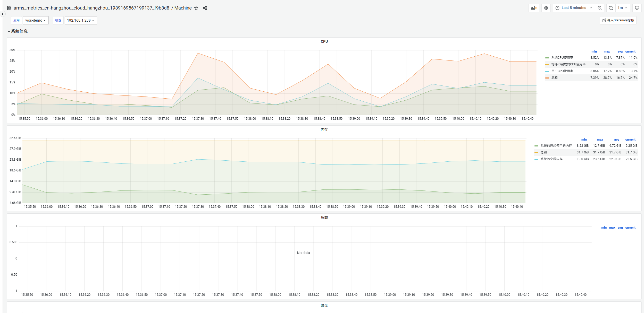Toggle 用户CPU使用率 series visibility
The width and height of the screenshot is (644, 313).
click(562, 71)
